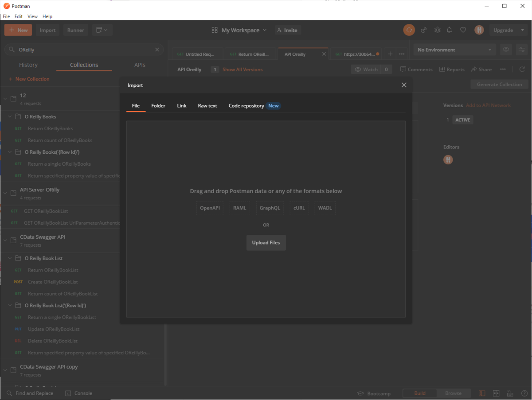Open the Runner
532x400 pixels.
tap(76, 30)
